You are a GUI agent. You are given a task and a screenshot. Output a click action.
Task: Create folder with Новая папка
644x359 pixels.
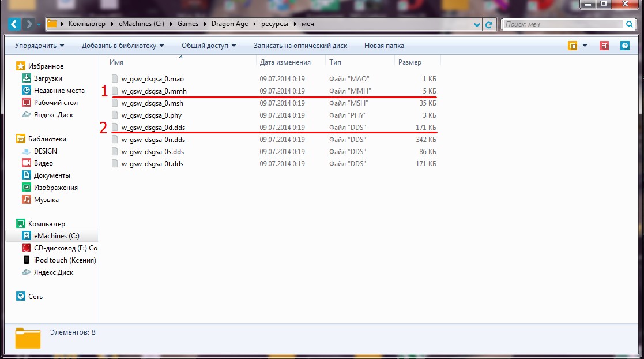click(x=384, y=46)
